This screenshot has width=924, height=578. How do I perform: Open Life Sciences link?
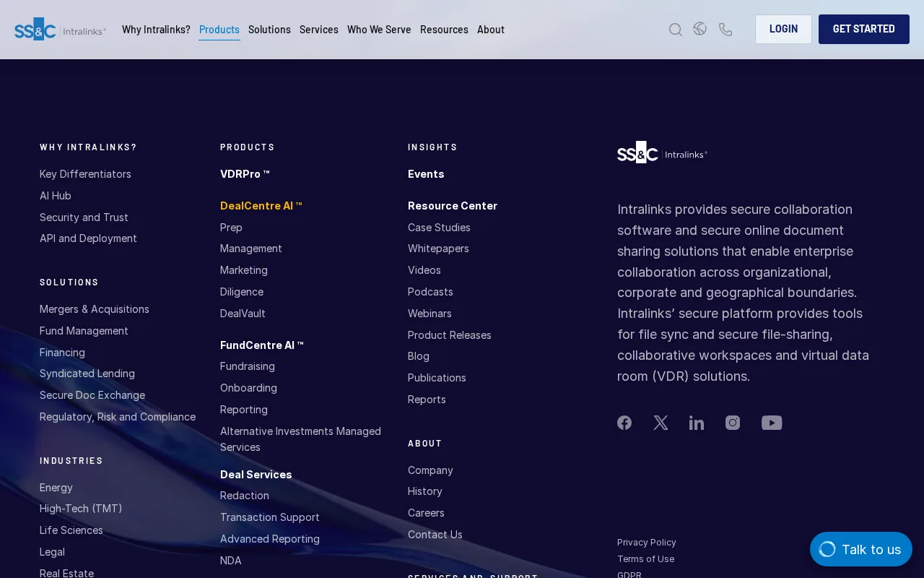[71, 530]
